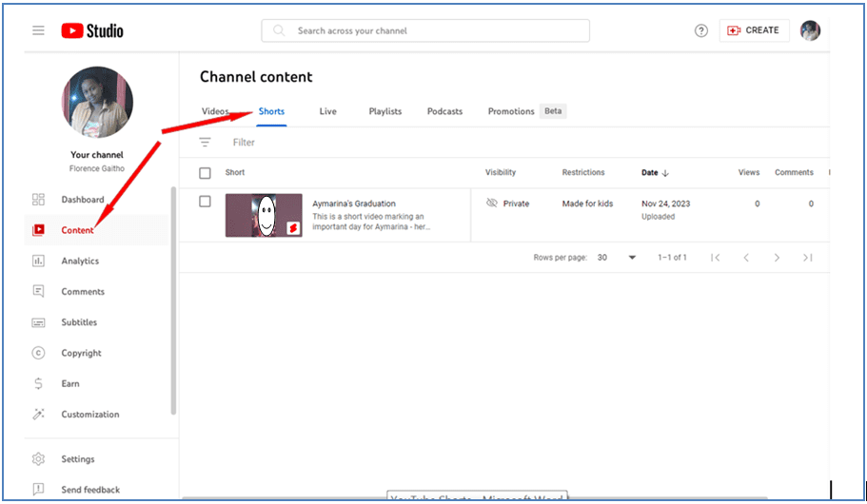This screenshot has height=504, width=867.
Task: Click the large channel profile picture
Action: (x=97, y=103)
